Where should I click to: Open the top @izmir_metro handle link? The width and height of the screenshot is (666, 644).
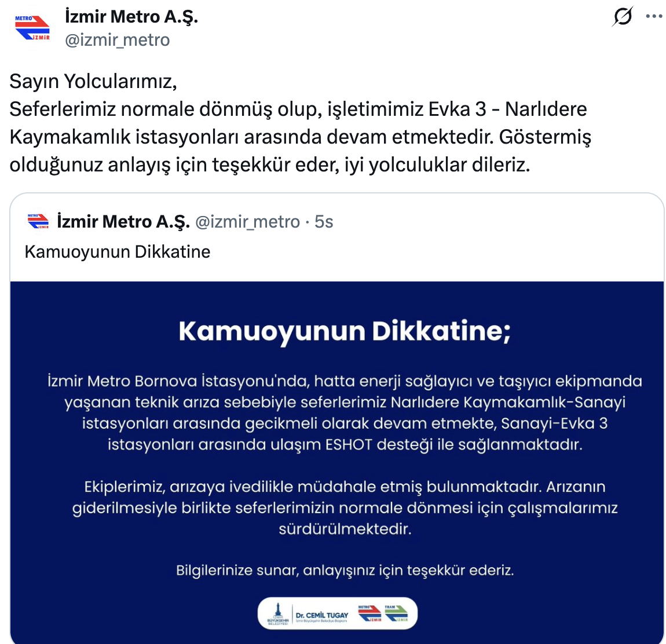click(x=118, y=40)
